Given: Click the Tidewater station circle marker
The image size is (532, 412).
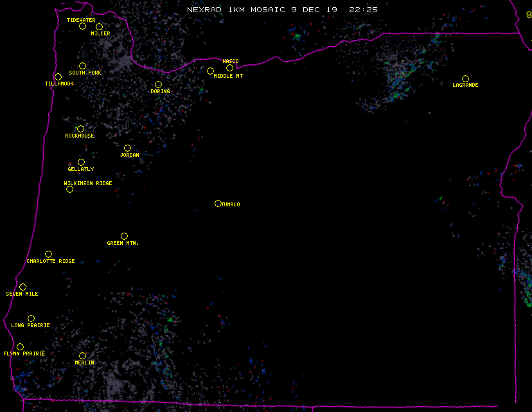Looking at the screenshot, I should coord(82,26).
